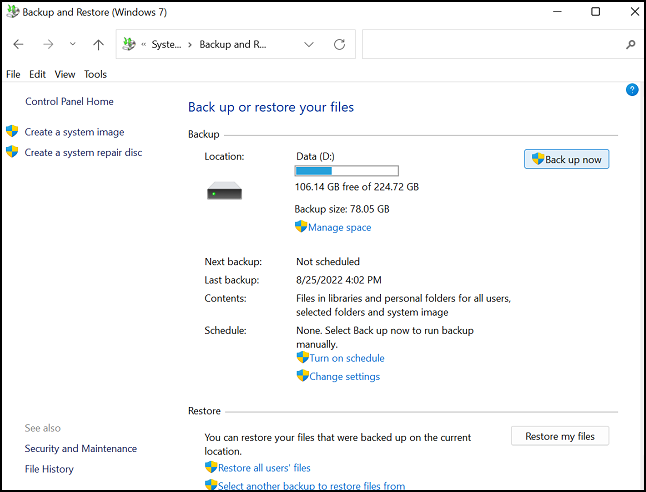Screen dimensions: 646x492
Task: Click the address bar Backup icon
Action: [x=129, y=44]
